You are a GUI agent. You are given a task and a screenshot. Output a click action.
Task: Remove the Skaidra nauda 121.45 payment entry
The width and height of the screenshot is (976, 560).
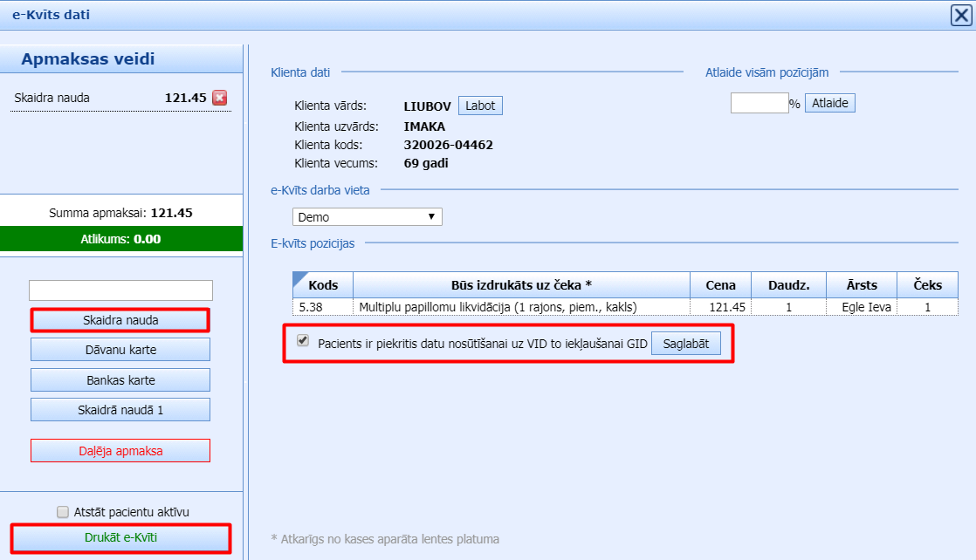point(219,98)
